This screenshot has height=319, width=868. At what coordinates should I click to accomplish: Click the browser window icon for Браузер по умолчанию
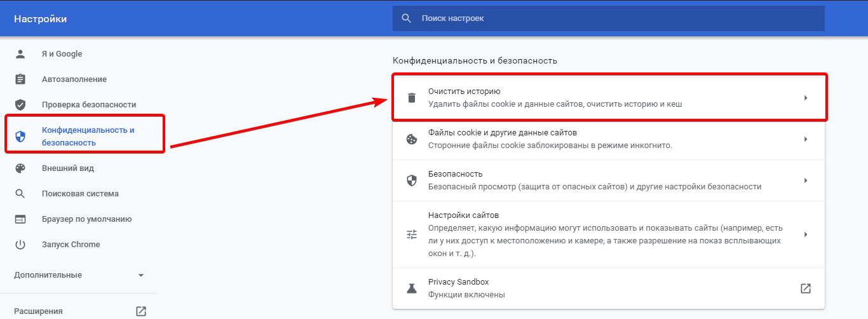20,219
